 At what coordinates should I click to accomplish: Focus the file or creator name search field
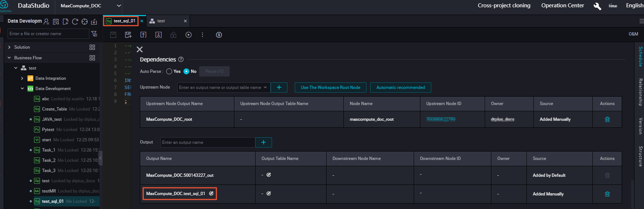[48, 34]
